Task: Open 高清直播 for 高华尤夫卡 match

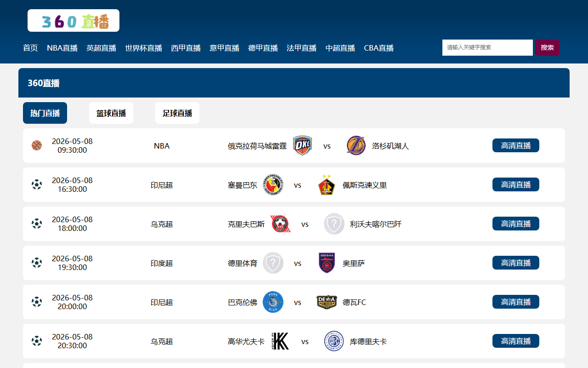Action: (x=516, y=341)
